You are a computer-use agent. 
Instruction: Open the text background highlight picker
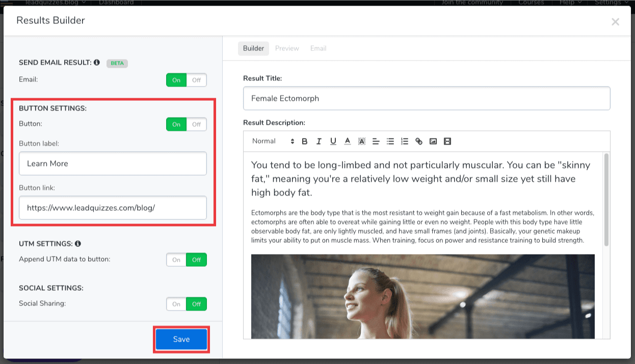362,142
